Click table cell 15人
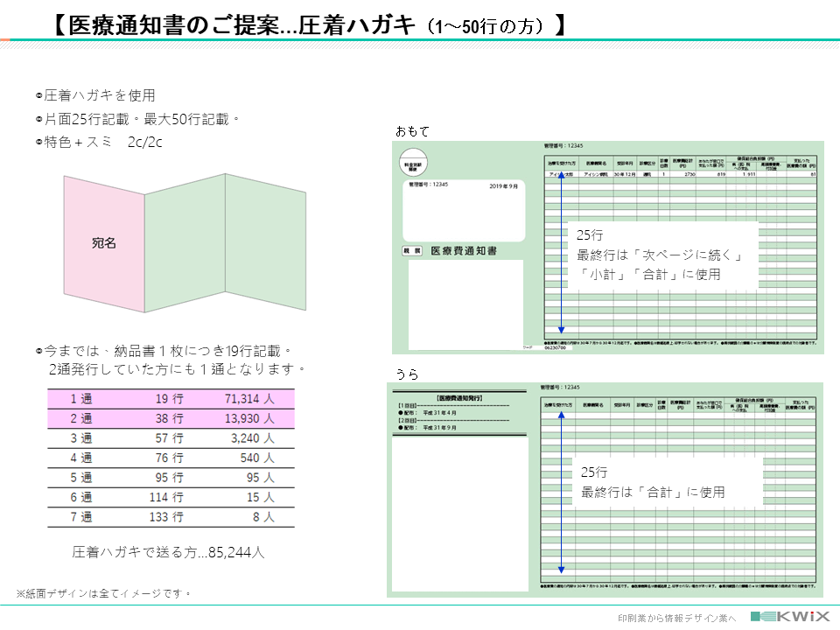The image size is (840, 630). point(261,498)
